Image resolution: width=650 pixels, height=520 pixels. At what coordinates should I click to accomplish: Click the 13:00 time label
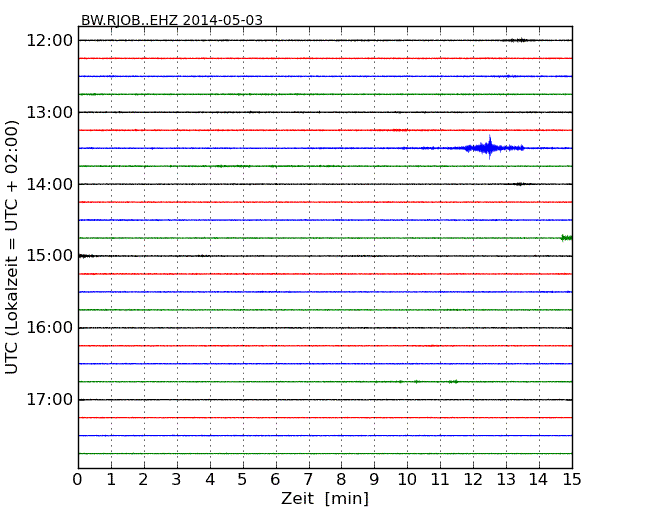(x=49, y=112)
